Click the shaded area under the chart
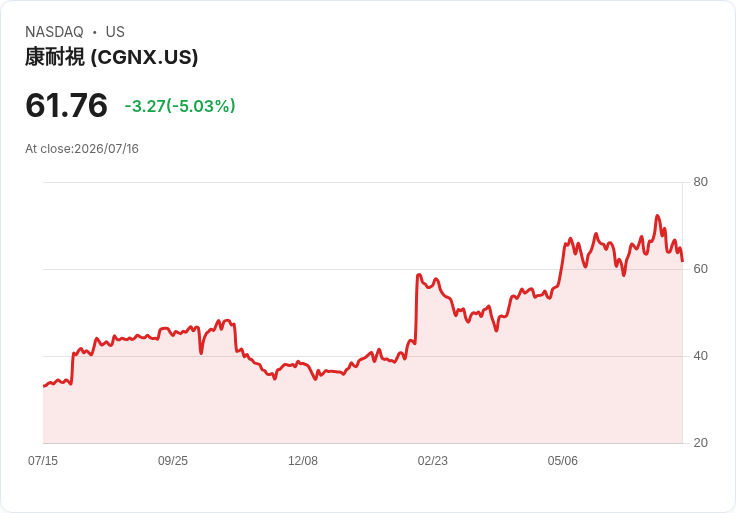The image size is (736, 513). pyautogui.click(x=362, y=404)
